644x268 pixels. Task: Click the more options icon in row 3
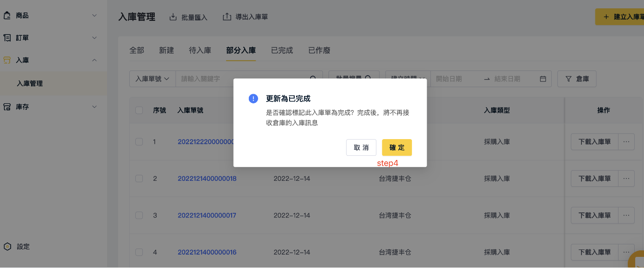click(626, 216)
